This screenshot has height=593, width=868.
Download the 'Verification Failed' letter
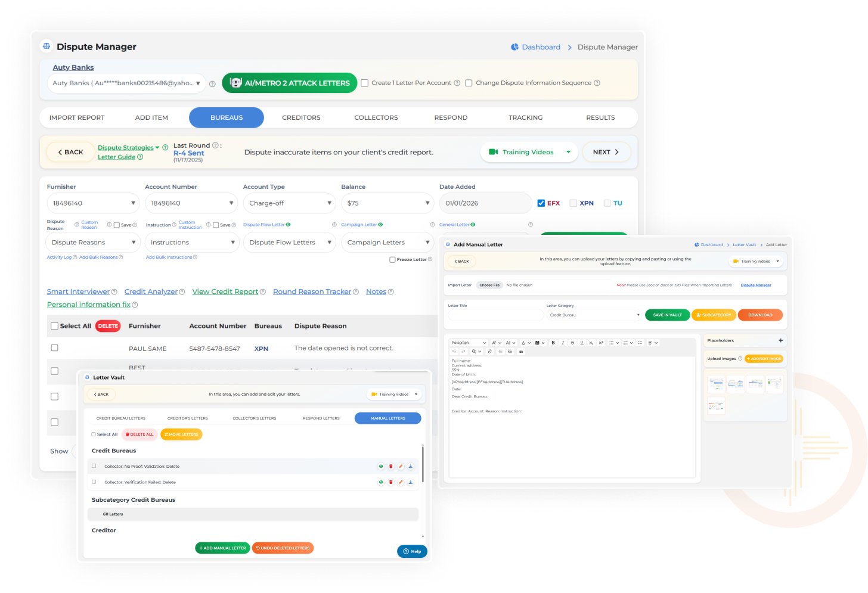(x=410, y=482)
